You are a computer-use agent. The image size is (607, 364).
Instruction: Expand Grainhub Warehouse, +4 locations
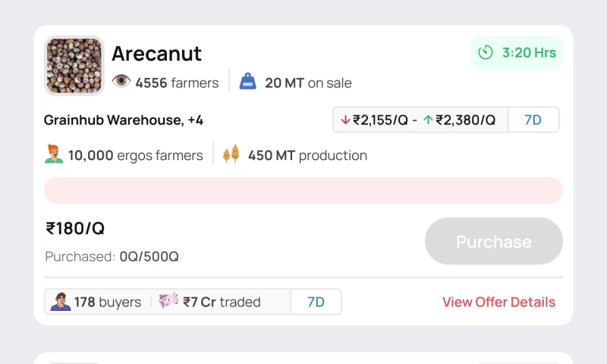(124, 120)
